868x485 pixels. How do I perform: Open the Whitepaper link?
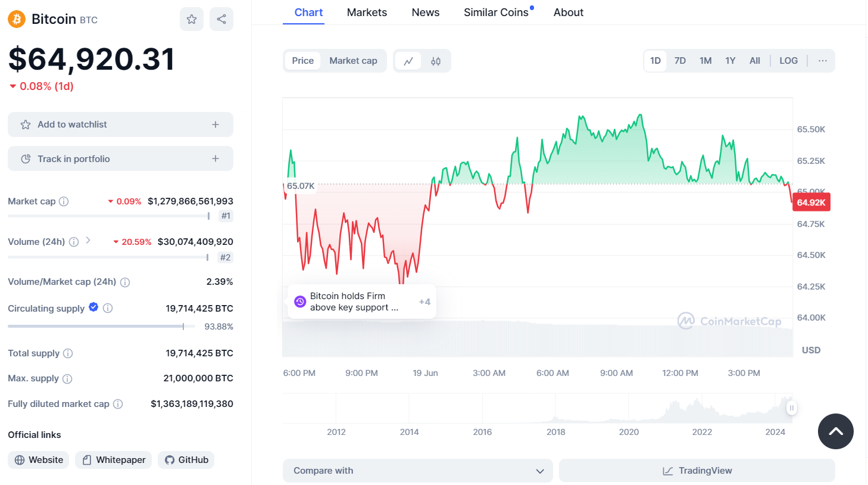coord(114,460)
